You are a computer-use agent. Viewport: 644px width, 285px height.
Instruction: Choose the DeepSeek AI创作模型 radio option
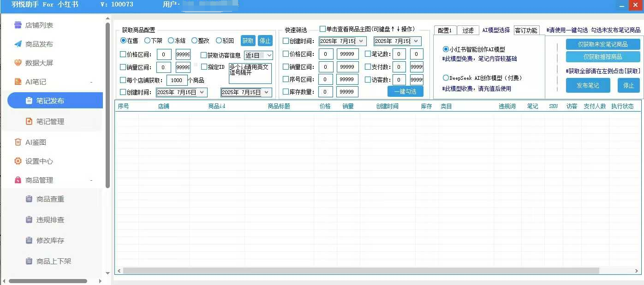[x=446, y=78]
